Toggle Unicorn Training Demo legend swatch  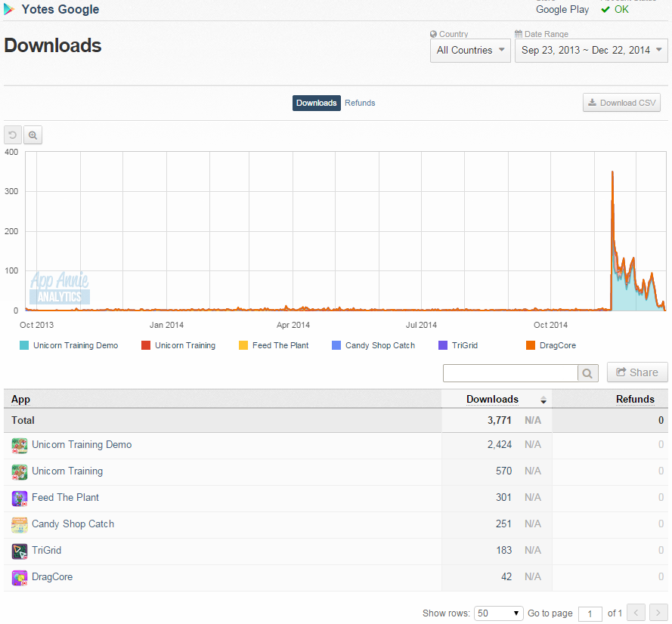click(24, 345)
